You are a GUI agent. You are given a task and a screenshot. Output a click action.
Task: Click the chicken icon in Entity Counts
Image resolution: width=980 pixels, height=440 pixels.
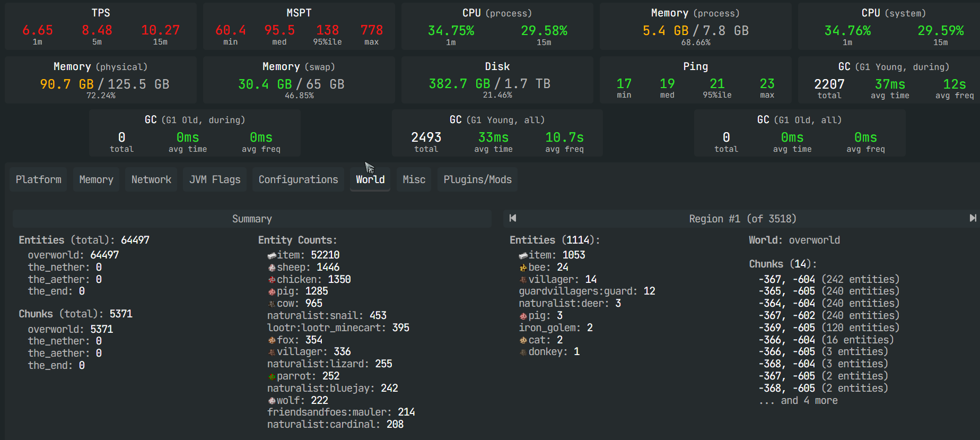tap(272, 280)
